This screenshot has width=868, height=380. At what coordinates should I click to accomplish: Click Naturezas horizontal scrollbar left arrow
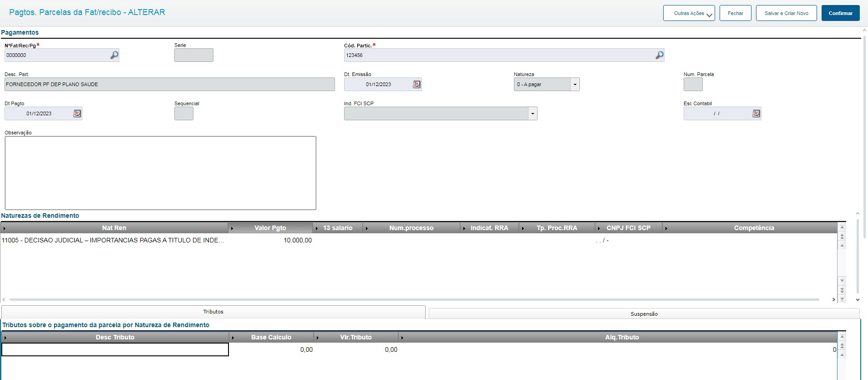coord(4,299)
